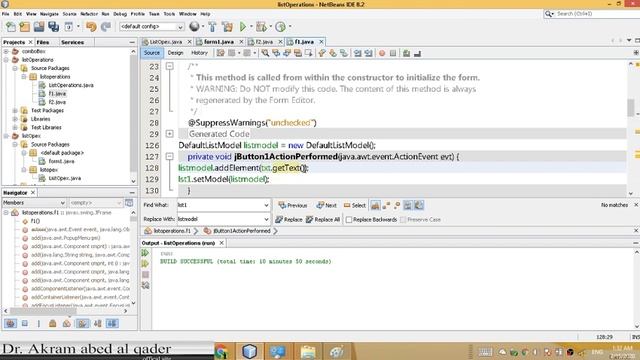Collapse the jButton1ActionPerformed method fold at line 127
The width and height of the screenshot is (640, 360).
pyautogui.click(x=170, y=156)
